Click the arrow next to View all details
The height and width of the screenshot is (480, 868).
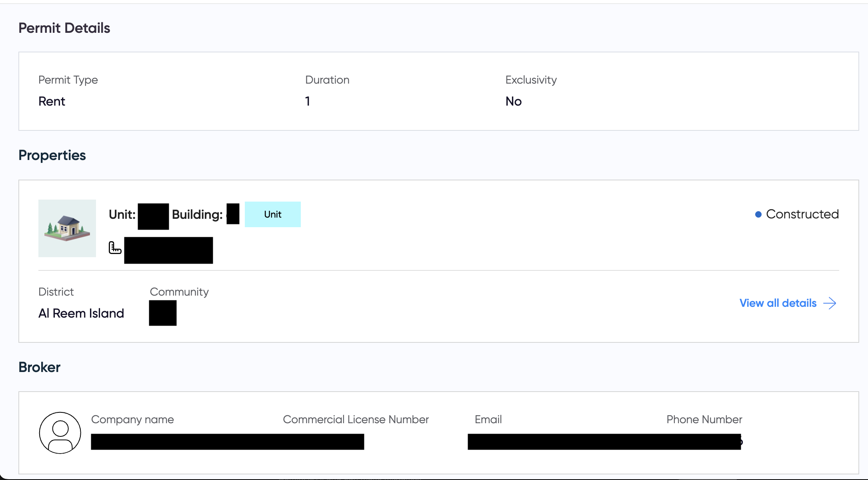coord(830,303)
